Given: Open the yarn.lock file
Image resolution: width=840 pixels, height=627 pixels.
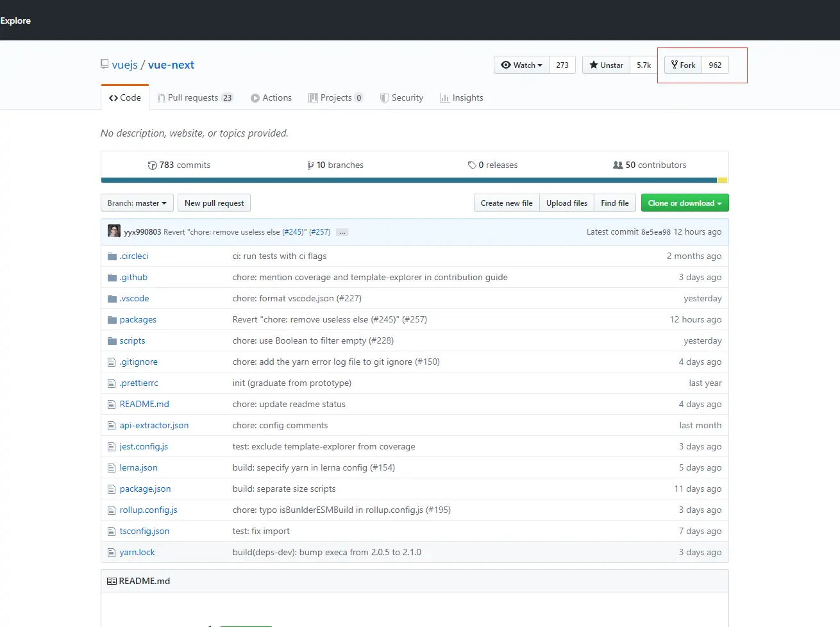Looking at the screenshot, I should [137, 553].
